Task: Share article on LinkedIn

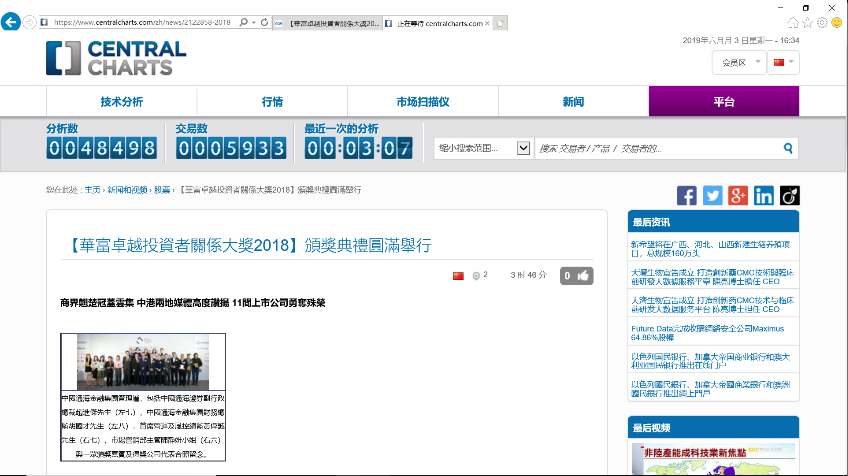Action: coord(764,196)
